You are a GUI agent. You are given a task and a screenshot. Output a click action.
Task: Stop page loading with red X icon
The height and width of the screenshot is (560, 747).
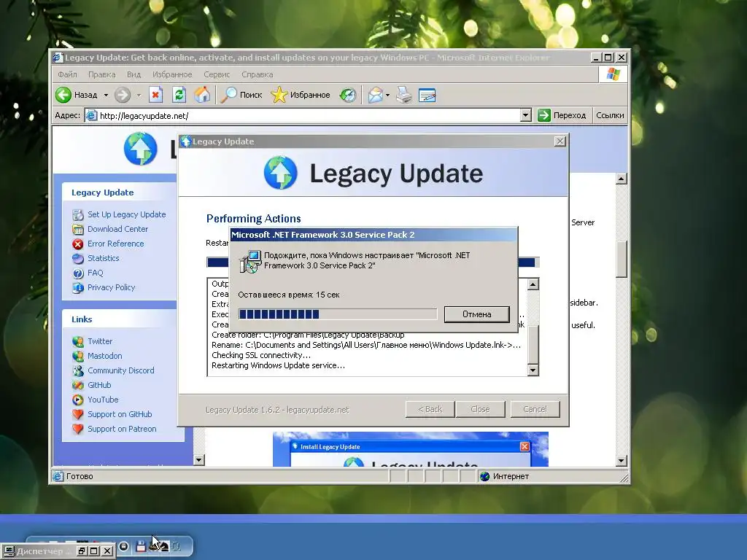click(x=155, y=95)
